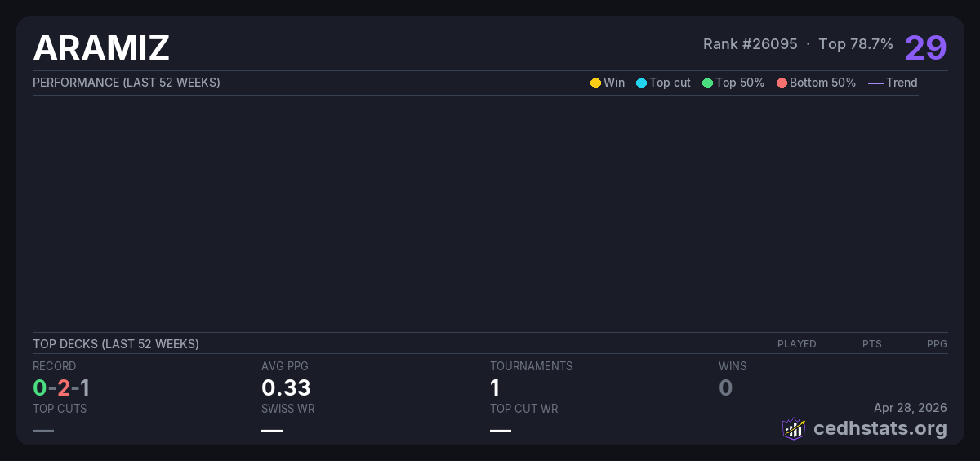
Task: Click the 0-2-1 record value
Action: (61, 387)
